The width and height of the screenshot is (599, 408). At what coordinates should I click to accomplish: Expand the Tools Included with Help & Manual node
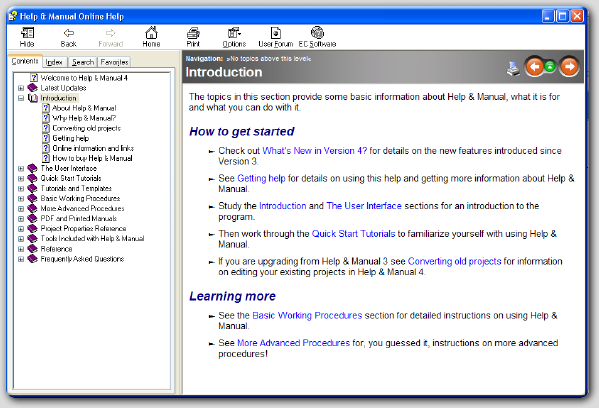pyautogui.click(x=21, y=239)
